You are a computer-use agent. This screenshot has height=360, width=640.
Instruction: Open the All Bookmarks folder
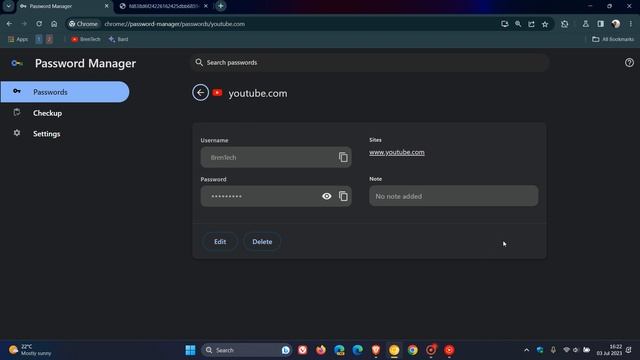pos(613,39)
